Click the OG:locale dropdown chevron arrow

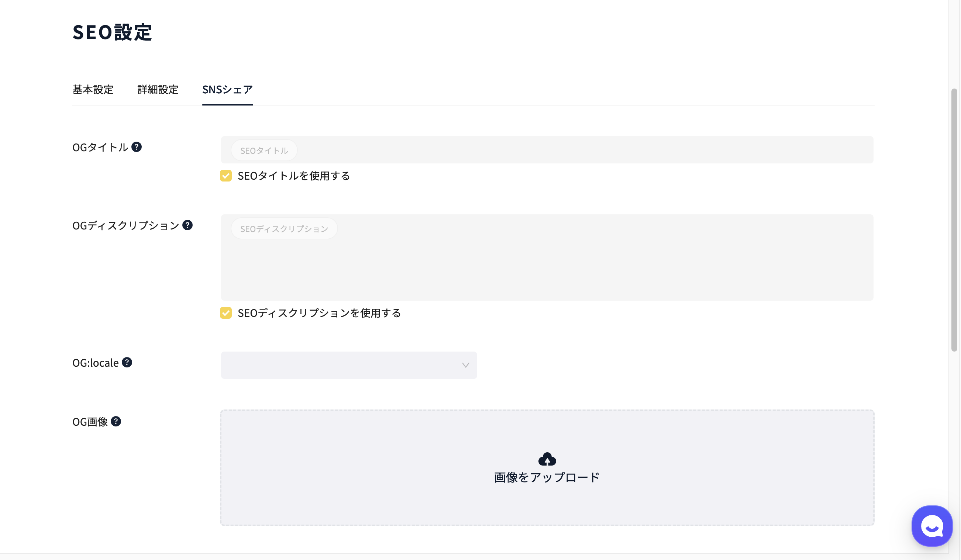(465, 365)
